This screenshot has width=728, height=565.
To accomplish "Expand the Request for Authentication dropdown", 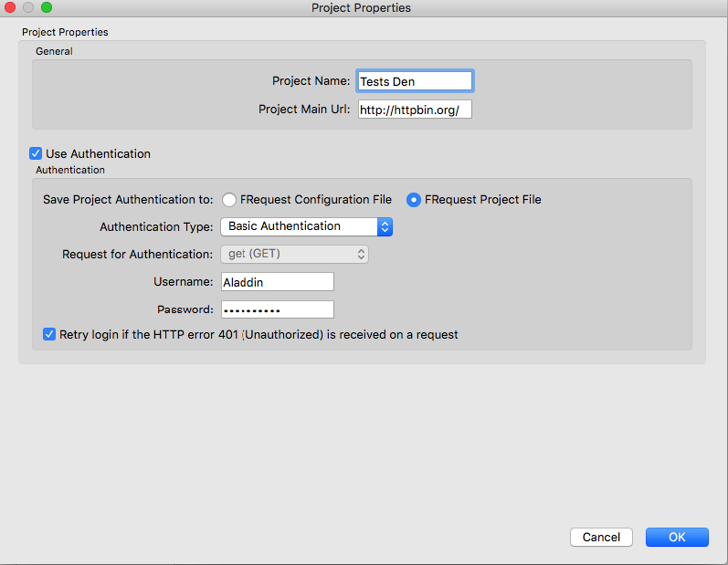I will click(x=294, y=254).
